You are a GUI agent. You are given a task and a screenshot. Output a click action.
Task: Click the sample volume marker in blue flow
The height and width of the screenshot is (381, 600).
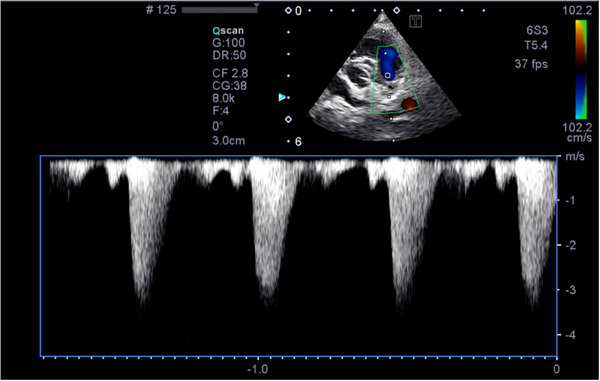388,75
